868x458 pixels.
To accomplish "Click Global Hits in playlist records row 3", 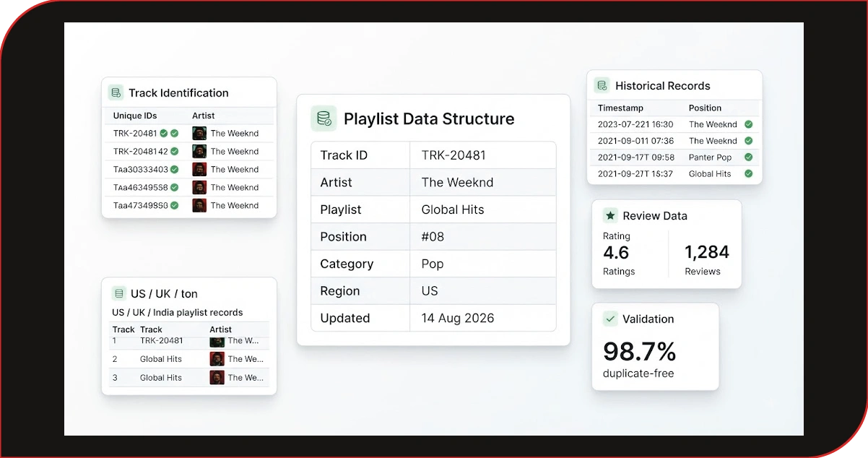I will [161, 377].
